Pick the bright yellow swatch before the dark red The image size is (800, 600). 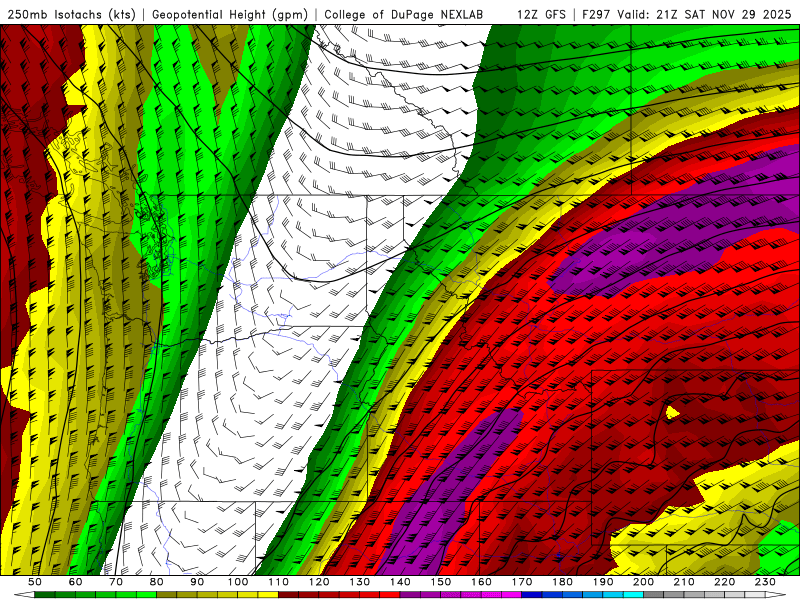[x=268, y=594]
